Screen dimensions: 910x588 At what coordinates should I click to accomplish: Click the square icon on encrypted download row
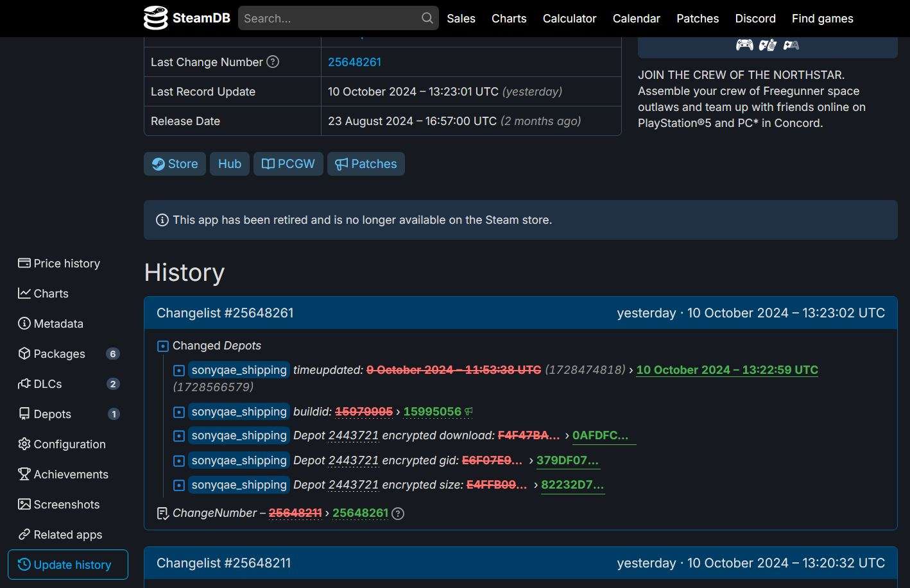(x=179, y=436)
